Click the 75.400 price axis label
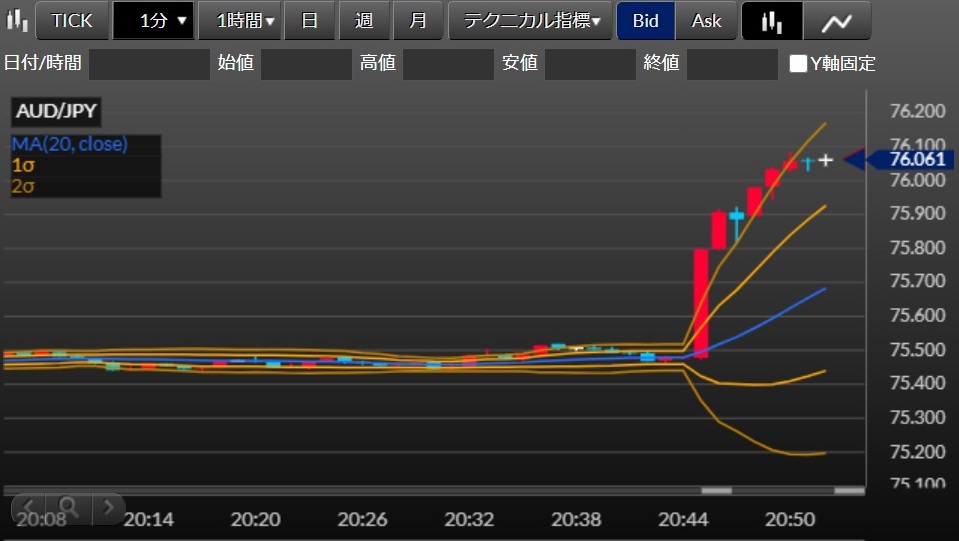959x541 pixels. pos(917,383)
